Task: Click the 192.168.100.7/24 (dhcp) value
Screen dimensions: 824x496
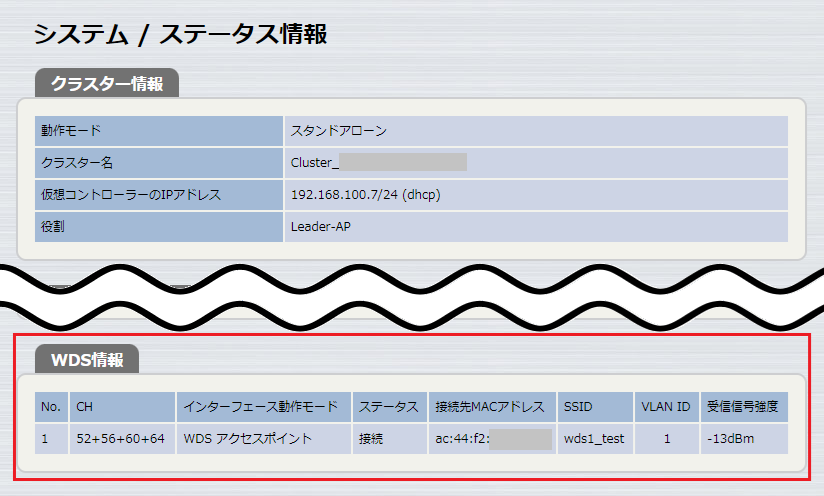Action: (536, 195)
